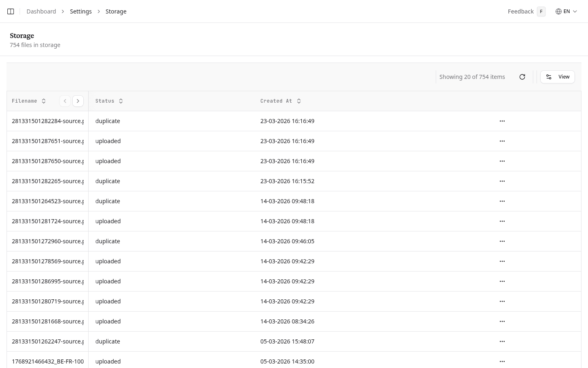Viewport: 588px width, 368px height.
Task: Click the Storage breadcrumb item
Action: coord(116,11)
